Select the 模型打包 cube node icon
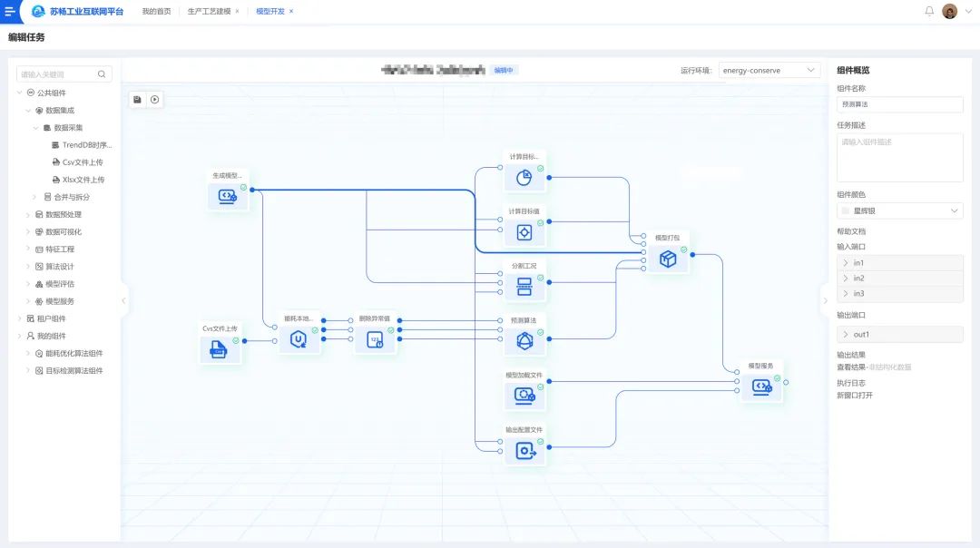980x548 pixels. coord(667,259)
